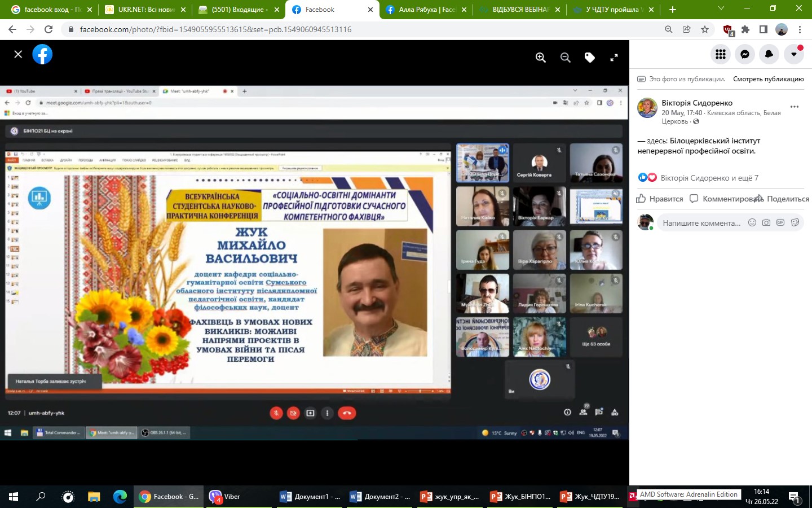Attach a photo to the comment

(766, 222)
